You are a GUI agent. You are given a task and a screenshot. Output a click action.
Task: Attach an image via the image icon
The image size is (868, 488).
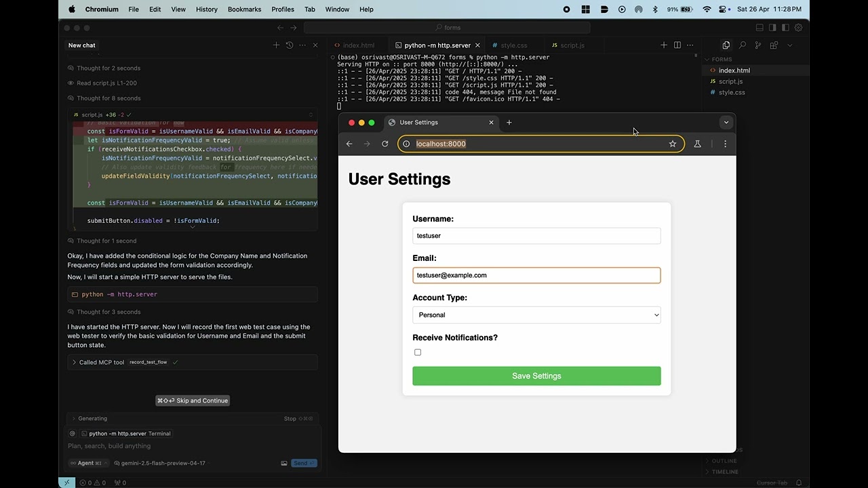[x=284, y=464]
